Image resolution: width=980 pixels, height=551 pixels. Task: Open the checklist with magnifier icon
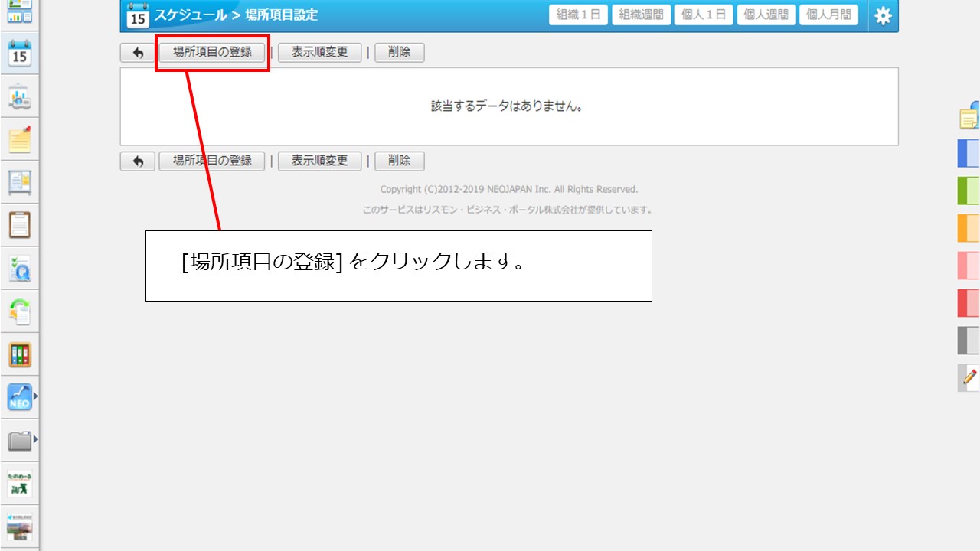point(19,269)
